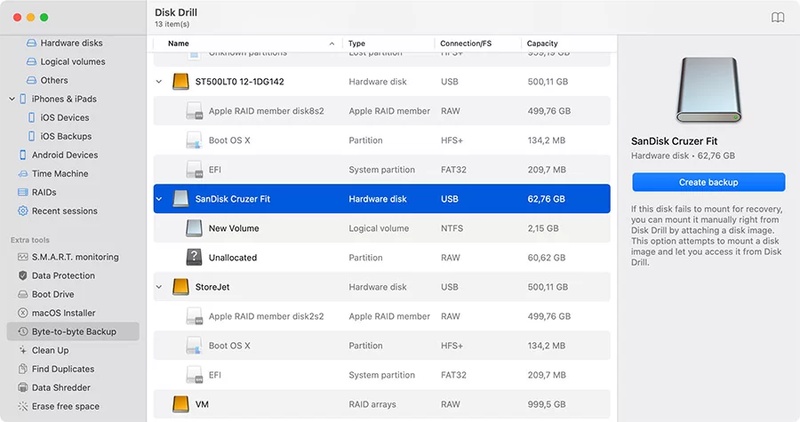The width and height of the screenshot is (800, 422).
Task: Click the Find Duplicates icon
Action: (x=23, y=369)
